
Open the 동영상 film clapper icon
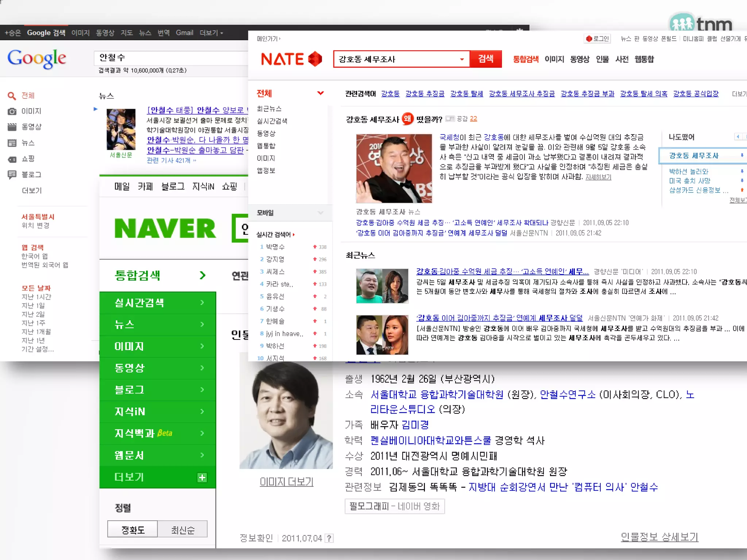[12, 127]
